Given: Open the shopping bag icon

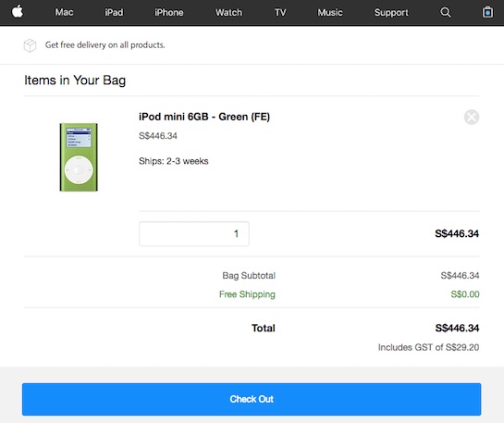Looking at the screenshot, I should click(x=487, y=12).
